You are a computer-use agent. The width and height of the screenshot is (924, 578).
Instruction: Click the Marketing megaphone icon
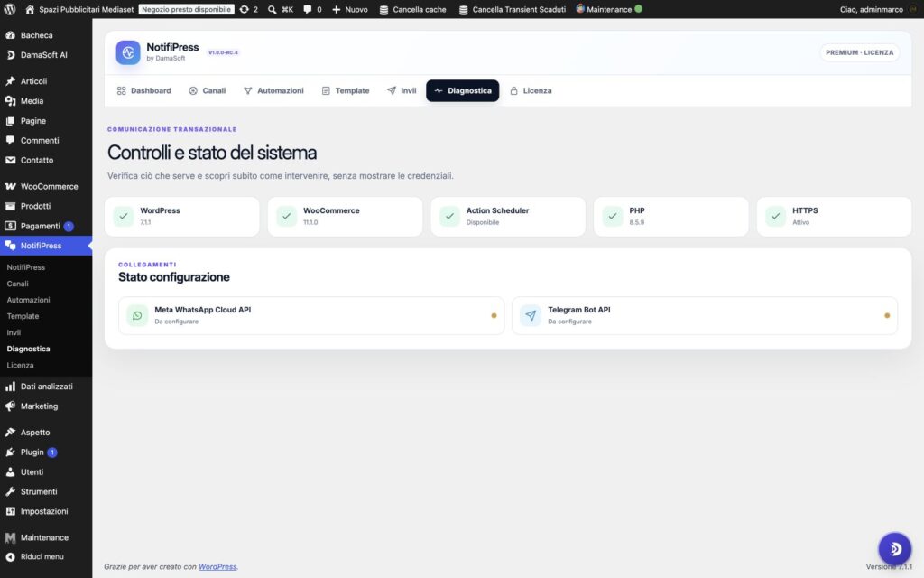[11, 406]
